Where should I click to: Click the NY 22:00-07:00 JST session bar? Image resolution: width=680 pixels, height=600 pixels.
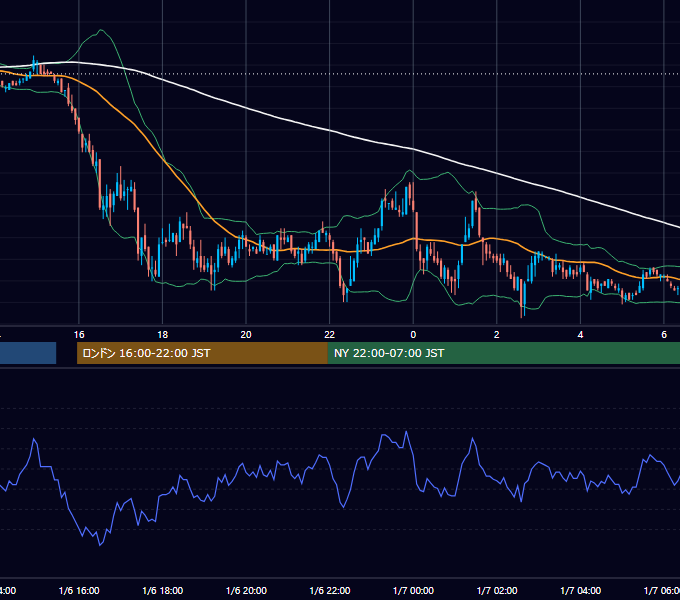pos(503,353)
